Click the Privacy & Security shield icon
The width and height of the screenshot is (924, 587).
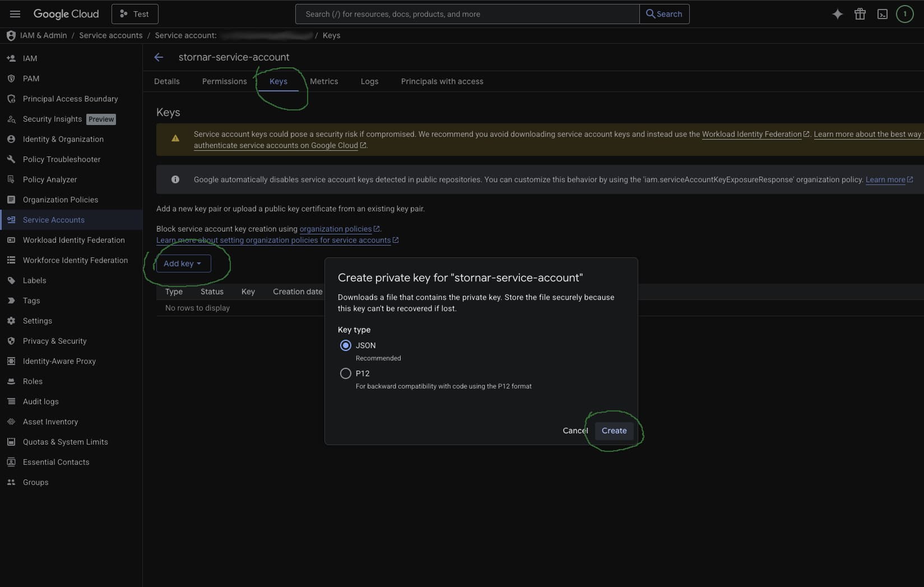click(11, 341)
